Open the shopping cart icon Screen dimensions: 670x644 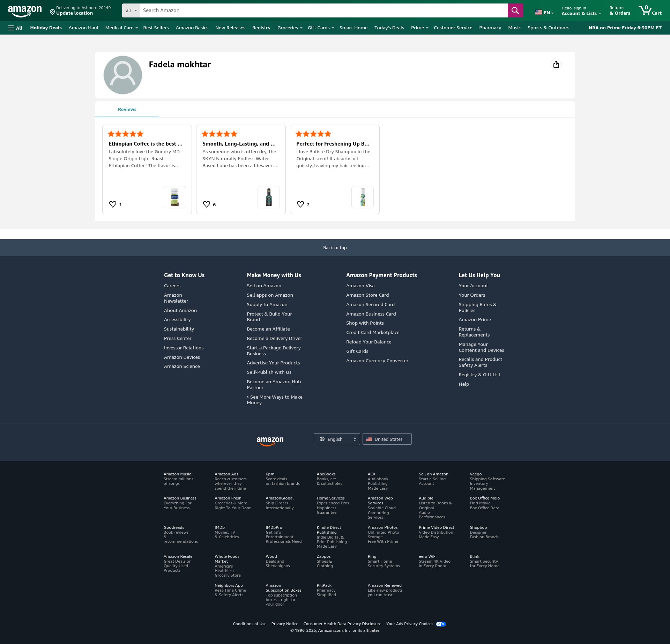(x=650, y=10)
